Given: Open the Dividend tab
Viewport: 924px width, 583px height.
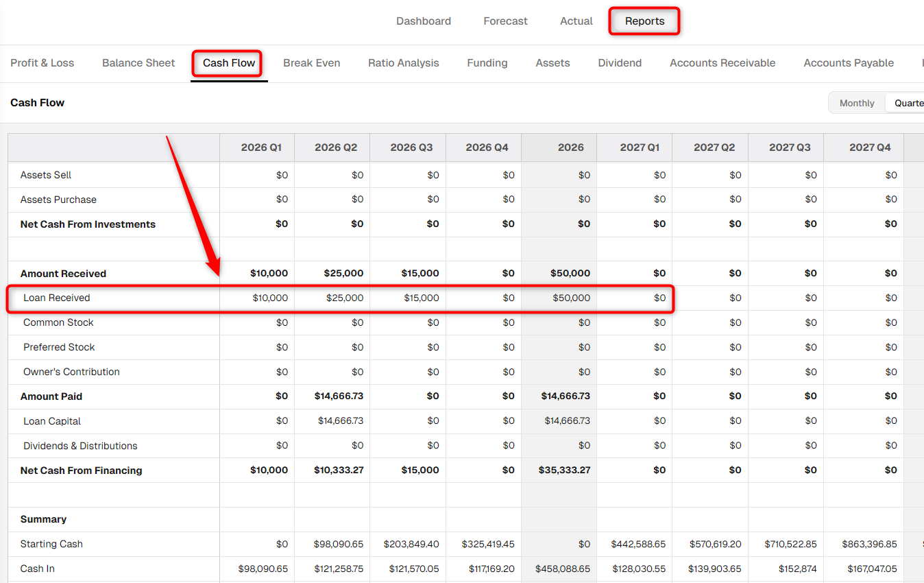Looking at the screenshot, I should click(620, 63).
